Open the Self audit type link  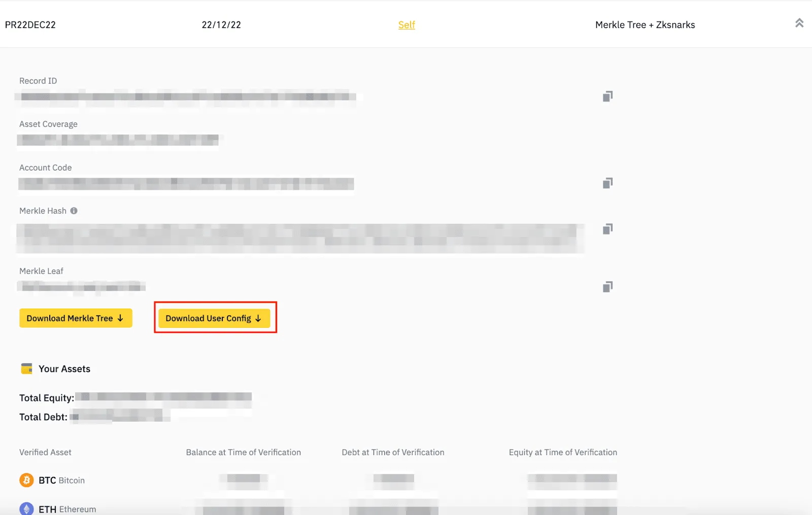coord(407,25)
